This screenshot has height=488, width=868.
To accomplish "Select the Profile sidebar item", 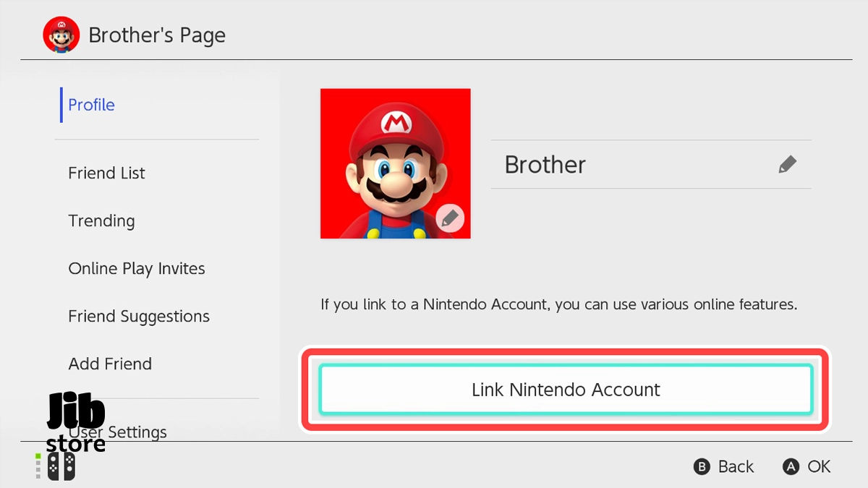I will (91, 105).
